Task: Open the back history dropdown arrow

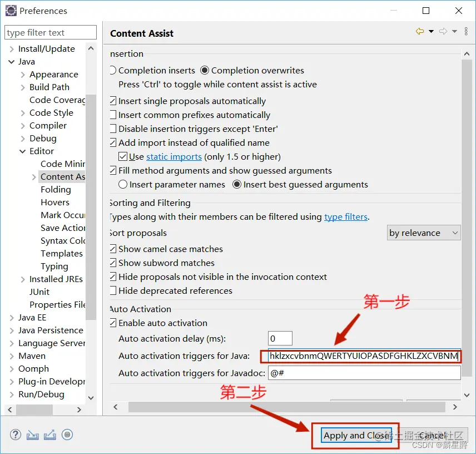Action: click(x=431, y=31)
